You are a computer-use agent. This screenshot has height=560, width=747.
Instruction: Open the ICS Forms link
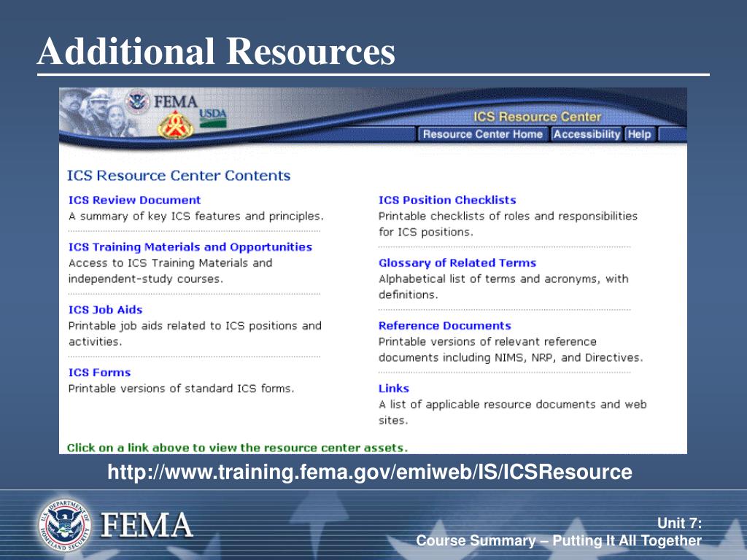click(x=99, y=373)
